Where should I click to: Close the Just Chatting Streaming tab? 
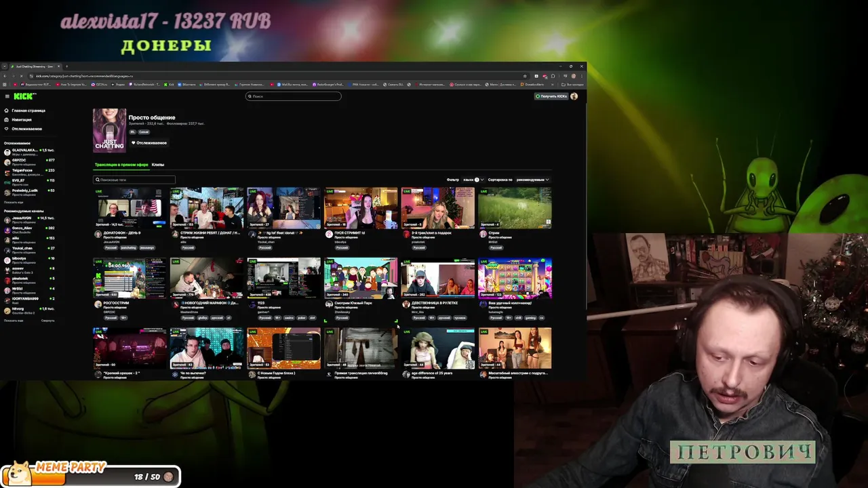click(58, 66)
